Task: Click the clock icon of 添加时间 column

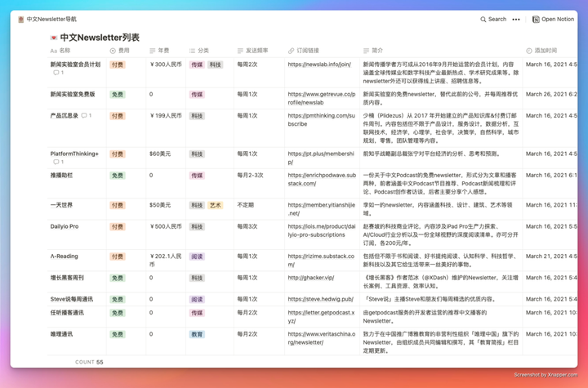Action: (528, 51)
